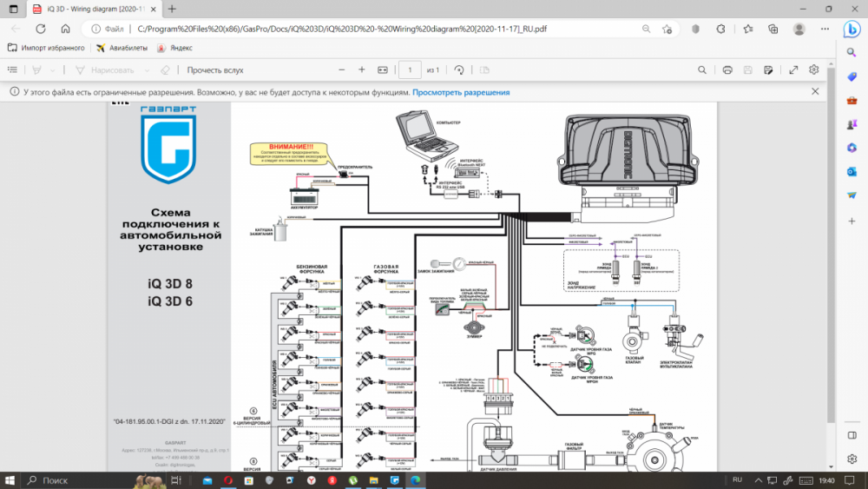This screenshot has height=489, width=868.
Task: Toggle the fit-to-width page view
Action: [383, 69]
